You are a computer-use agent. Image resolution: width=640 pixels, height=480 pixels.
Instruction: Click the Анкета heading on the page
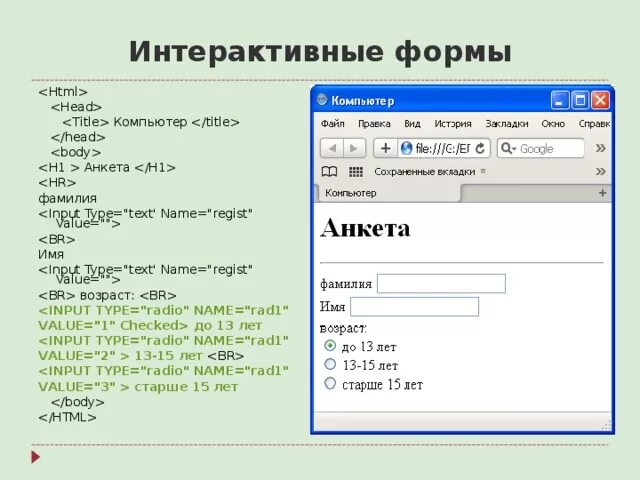coord(365,228)
